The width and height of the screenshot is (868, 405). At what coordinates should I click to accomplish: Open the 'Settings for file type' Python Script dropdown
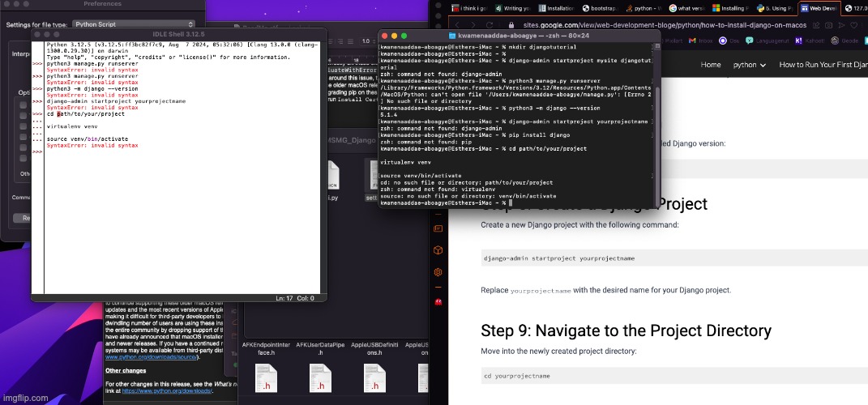pos(134,24)
